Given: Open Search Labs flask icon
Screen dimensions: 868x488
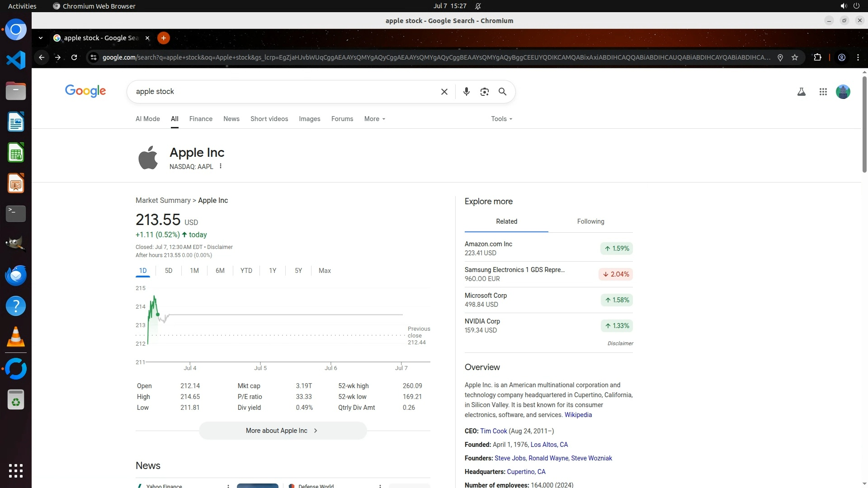Looking at the screenshot, I should [801, 92].
